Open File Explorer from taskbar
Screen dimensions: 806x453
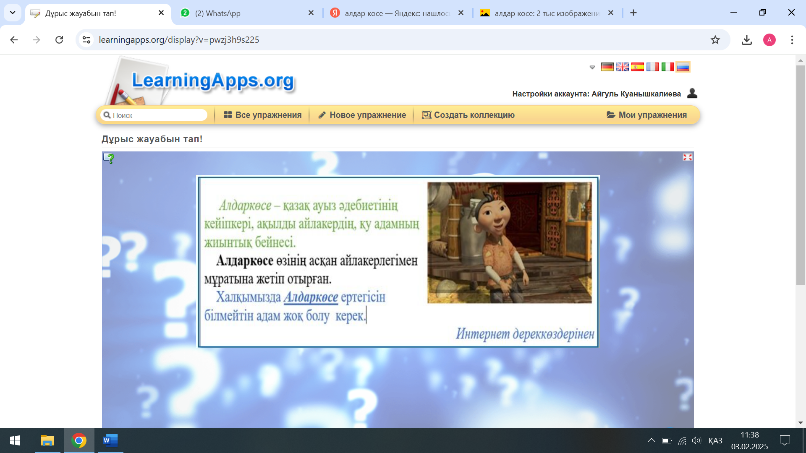[47, 441]
